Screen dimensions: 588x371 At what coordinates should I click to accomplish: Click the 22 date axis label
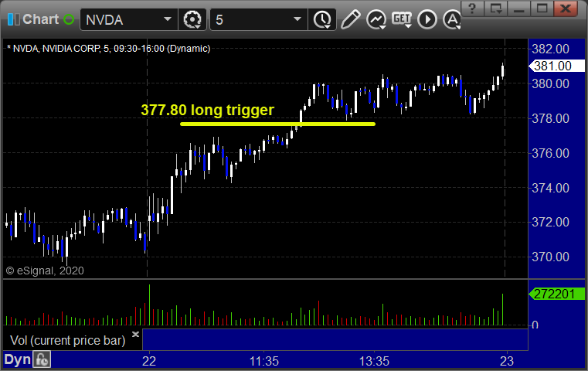(x=149, y=361)
